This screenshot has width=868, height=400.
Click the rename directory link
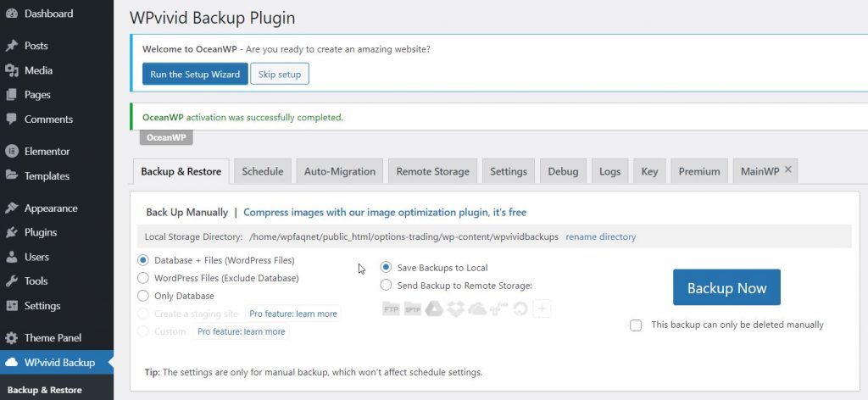click(600, 237)
